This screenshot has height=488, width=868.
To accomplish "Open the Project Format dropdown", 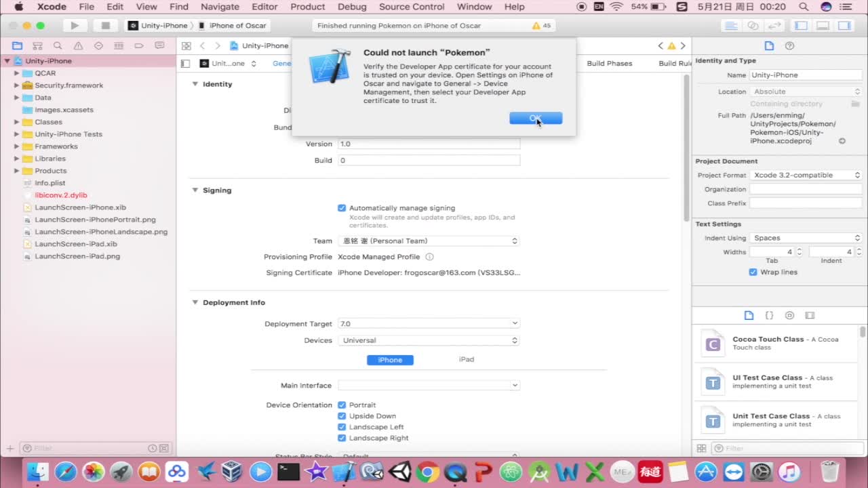I will (806, 175).
